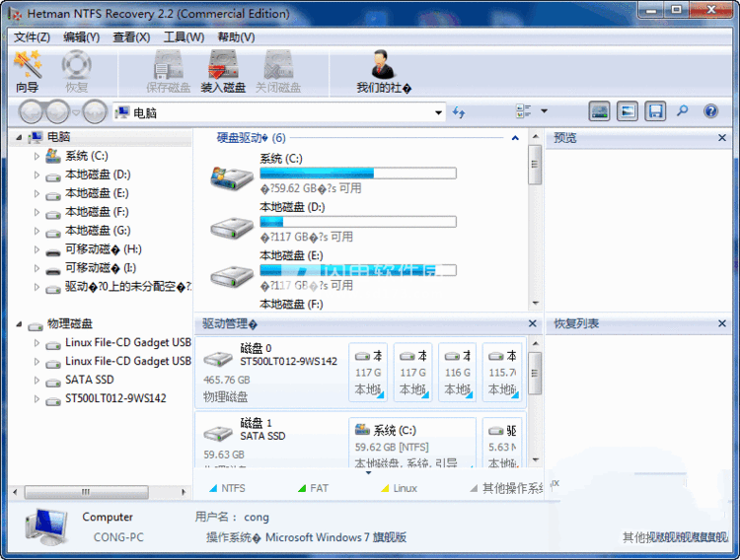Select the 116 G partition block
Image resolution: width=740 pixels, height=560 pixels.
pyautogui.click(x=457, y=373)
